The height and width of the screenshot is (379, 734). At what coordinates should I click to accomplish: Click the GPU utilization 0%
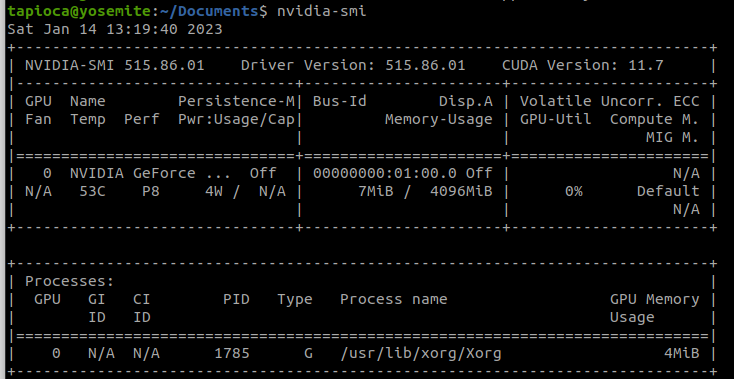pos(574,191)
